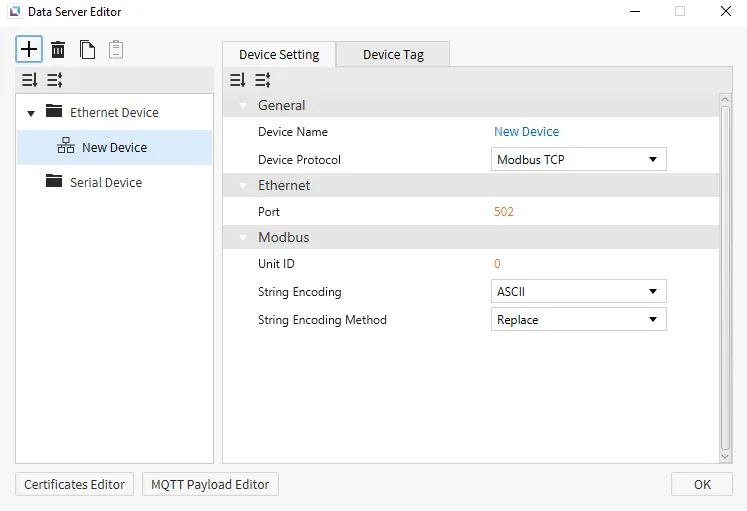The height and width of the screenshot is (511, 747).
Task: Click the paste clipboard icon
Action: point(116,49)
